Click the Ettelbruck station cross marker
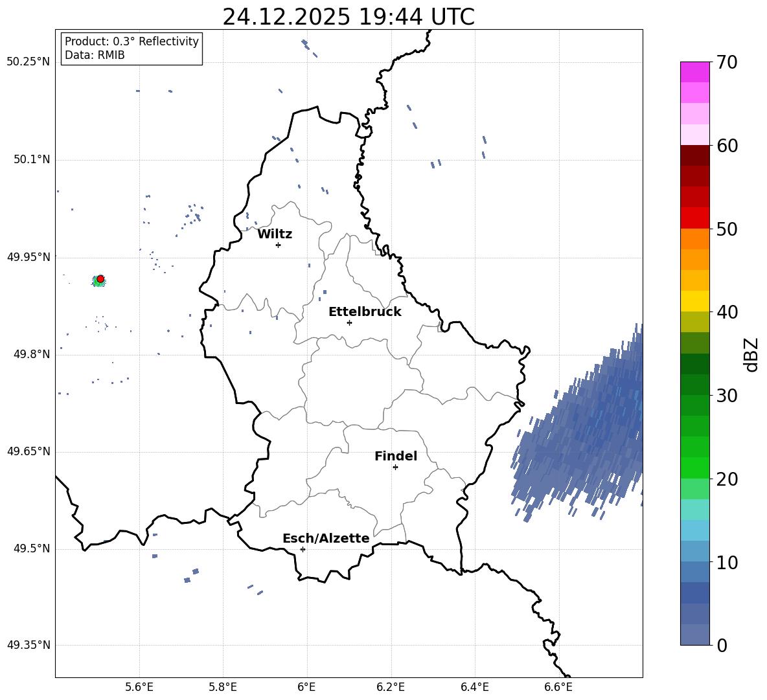Screen dimensions: 767x700 pos(349,322)
